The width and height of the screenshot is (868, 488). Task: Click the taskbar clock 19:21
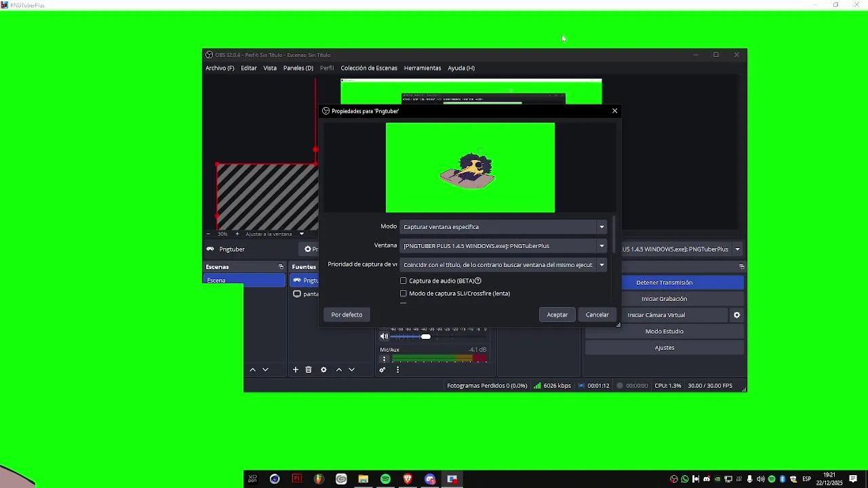(x=829, y=479)
